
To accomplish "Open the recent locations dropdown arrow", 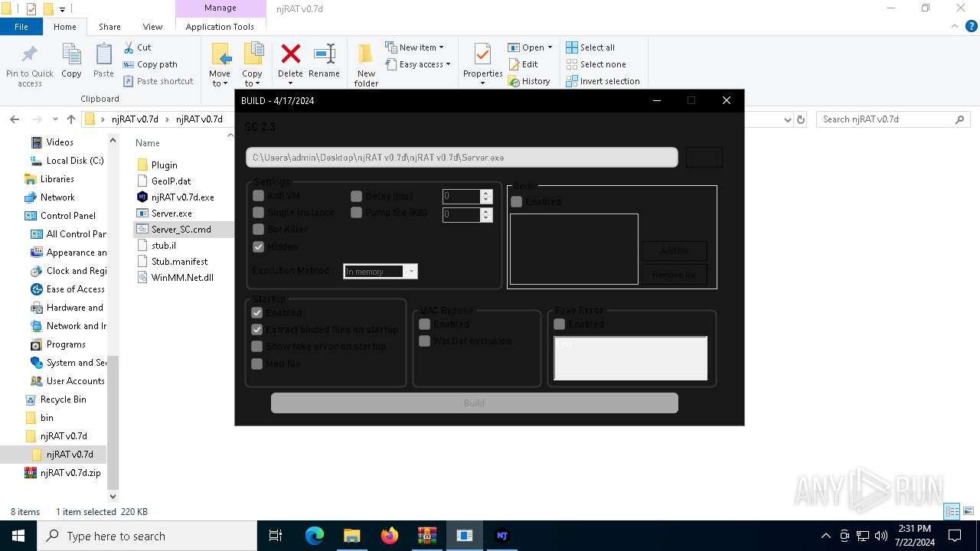I will (x=55, y=119).
